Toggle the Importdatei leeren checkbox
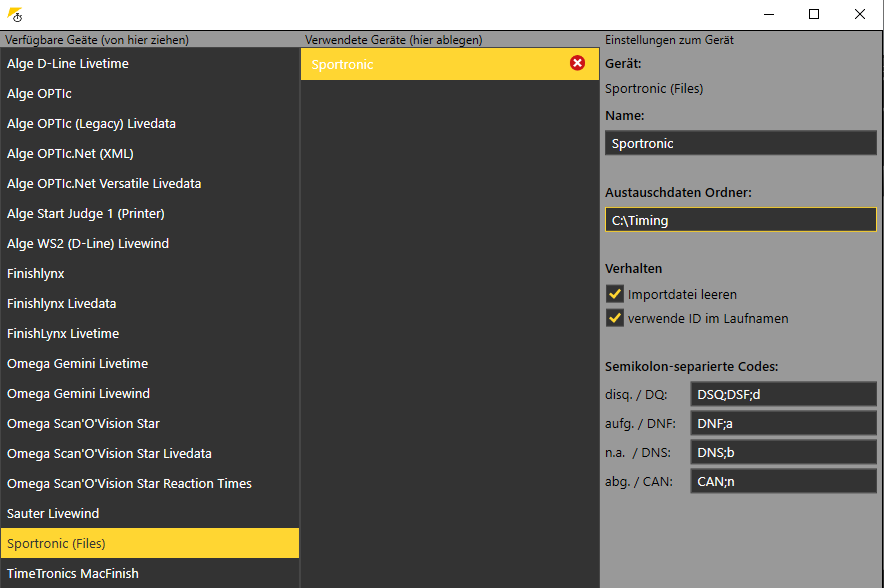This screenshot has height=588, width=884. pyautogui.click(x=615, y=294)
